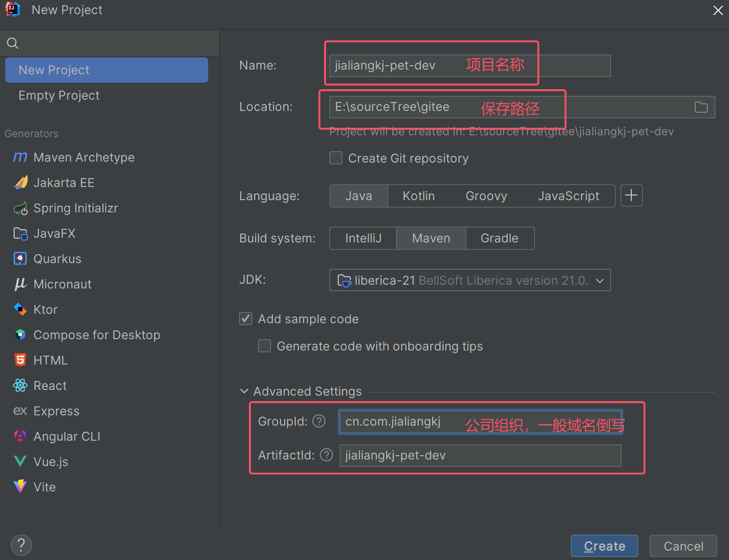Select Kotlin language option
The image size is (729, 560).
(x=419, y=196)
